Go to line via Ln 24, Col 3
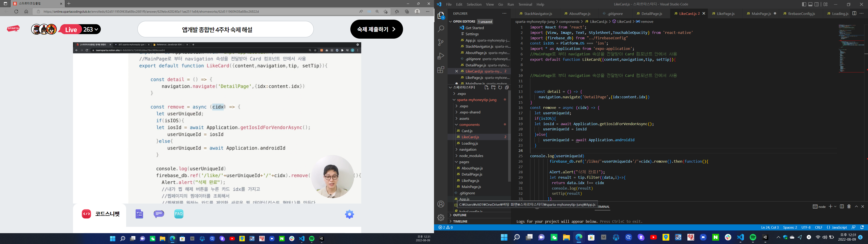This screenshot has width=868, height=244. 770,228
